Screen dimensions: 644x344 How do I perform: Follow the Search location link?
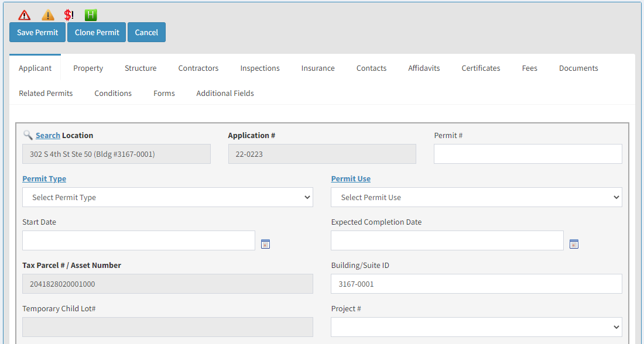tap(47, 136)
